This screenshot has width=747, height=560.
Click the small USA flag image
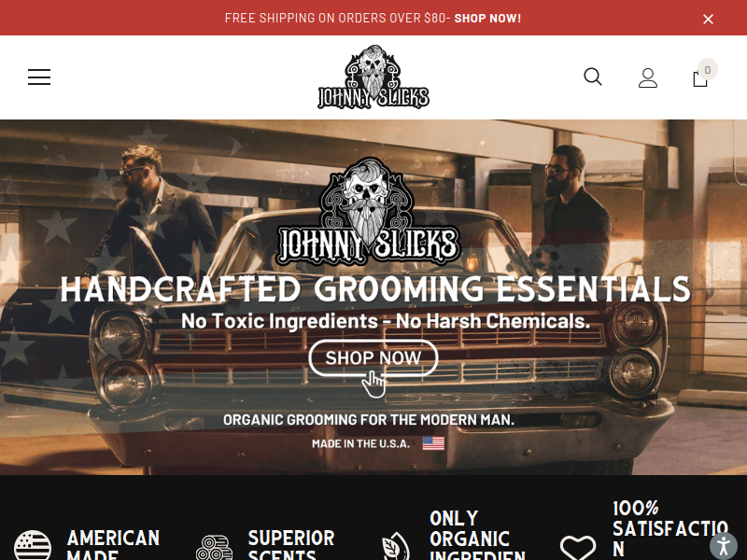433,443
